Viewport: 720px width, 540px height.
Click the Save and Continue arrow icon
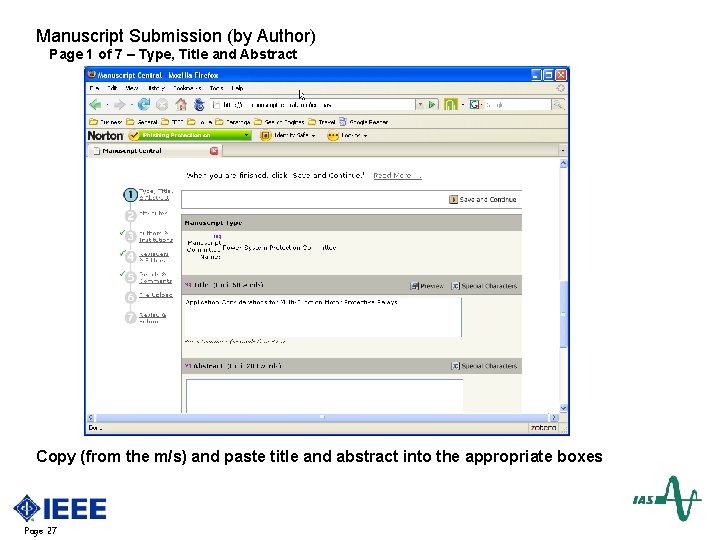pos(453,199)
